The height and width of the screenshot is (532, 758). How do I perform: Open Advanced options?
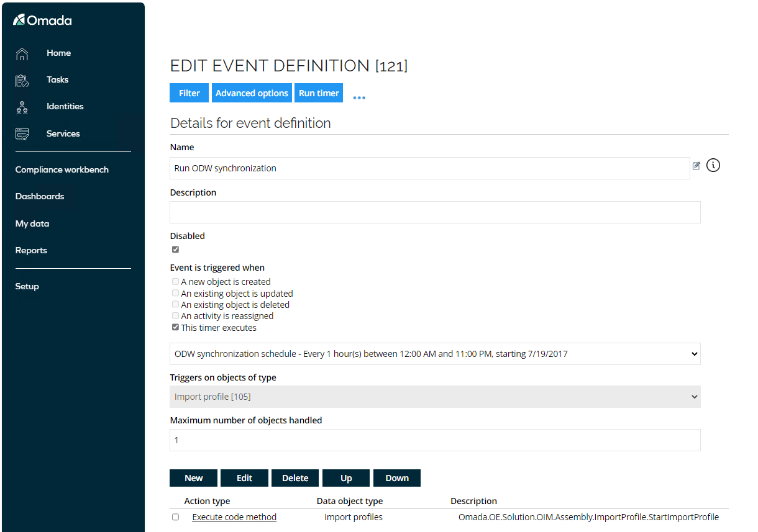pos(252,93)
